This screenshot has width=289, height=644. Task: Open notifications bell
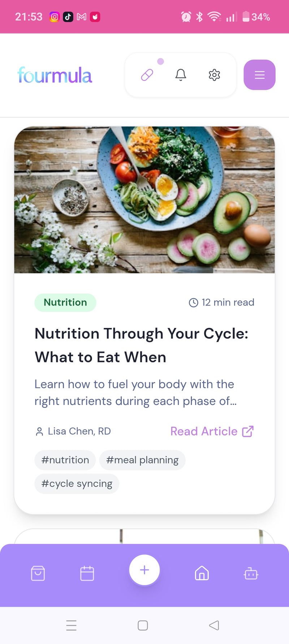coord(181,75)
